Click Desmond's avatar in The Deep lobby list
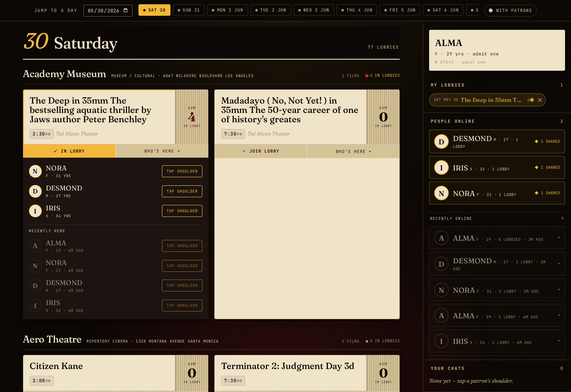This screenshot has width=571, height=392. tap(35, 191)
